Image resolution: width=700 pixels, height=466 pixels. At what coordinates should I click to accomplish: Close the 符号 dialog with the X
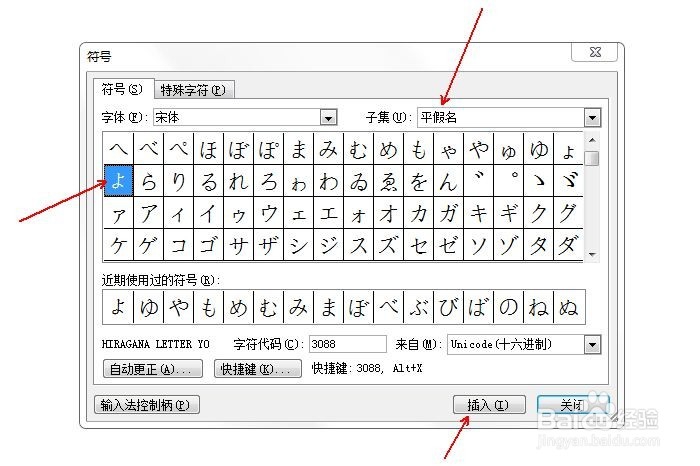point(595,52)
